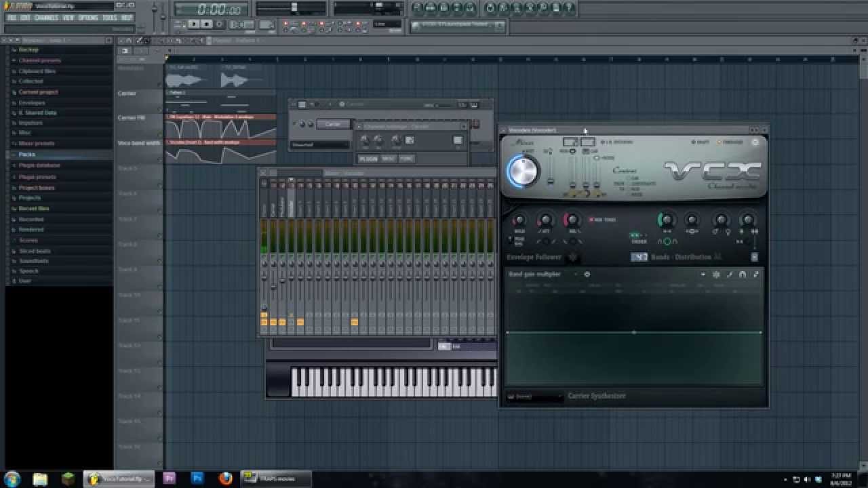This screenshot has height=488, width=868.
Task: Click the Voco band width automation clip
Action: coord(221,151)
